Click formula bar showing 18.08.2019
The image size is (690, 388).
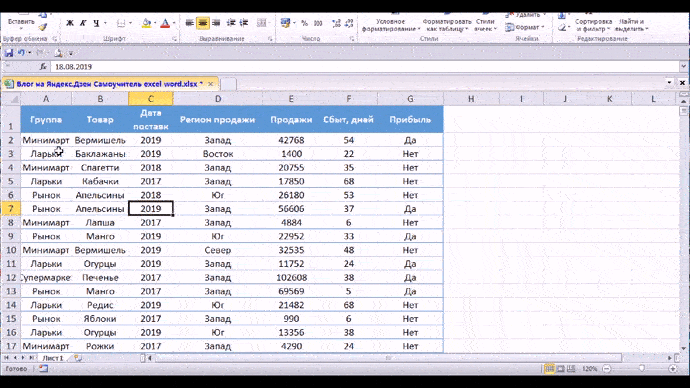(364, 67)
